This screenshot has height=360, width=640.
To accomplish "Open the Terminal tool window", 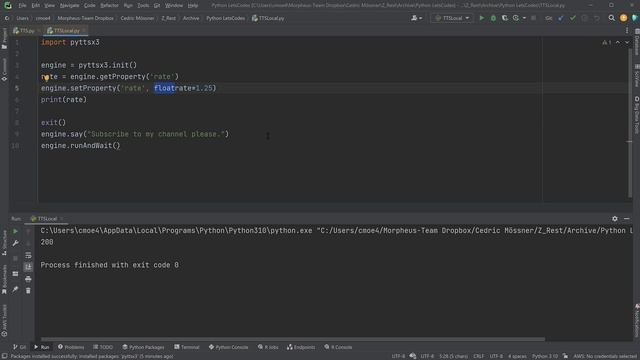I will [x=187, y=347].
